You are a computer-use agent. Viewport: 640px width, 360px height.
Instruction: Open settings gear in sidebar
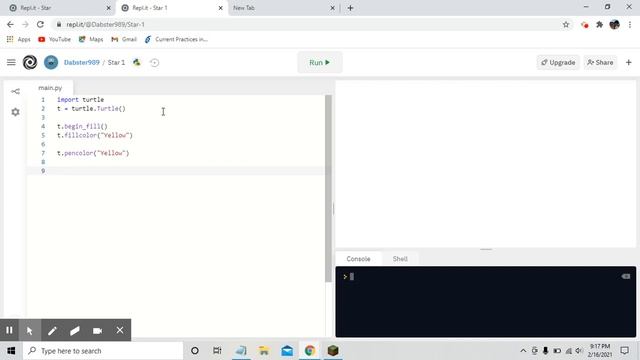[15, 112]
